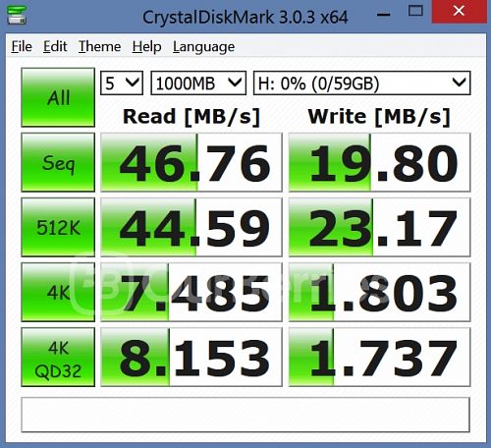Click the 4K write result 1.803

tap(379, 292)
